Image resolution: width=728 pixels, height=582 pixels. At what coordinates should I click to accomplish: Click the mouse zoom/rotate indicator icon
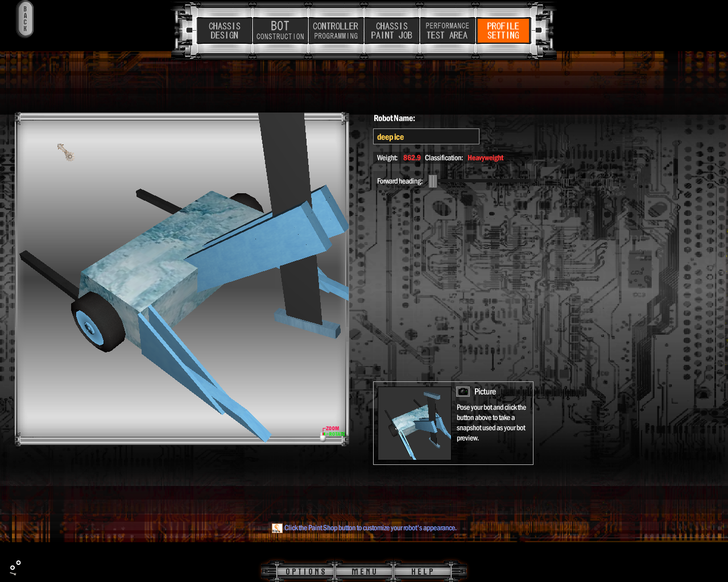point(324,435)
